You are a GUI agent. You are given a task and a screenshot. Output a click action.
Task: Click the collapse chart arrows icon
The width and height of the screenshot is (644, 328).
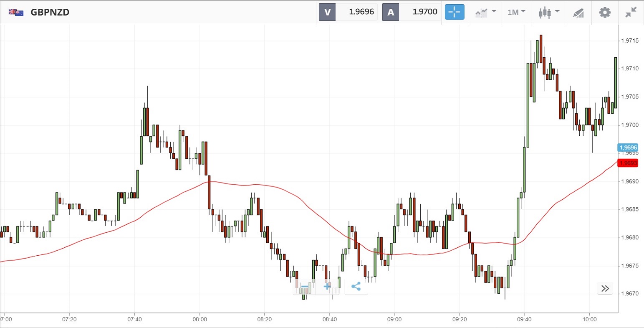coord(631,12)
